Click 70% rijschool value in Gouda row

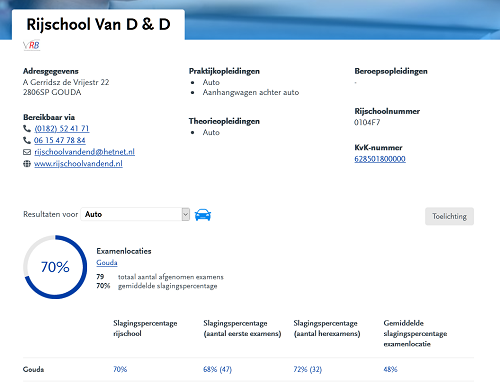pyautogui.click(x=120, y=369)
